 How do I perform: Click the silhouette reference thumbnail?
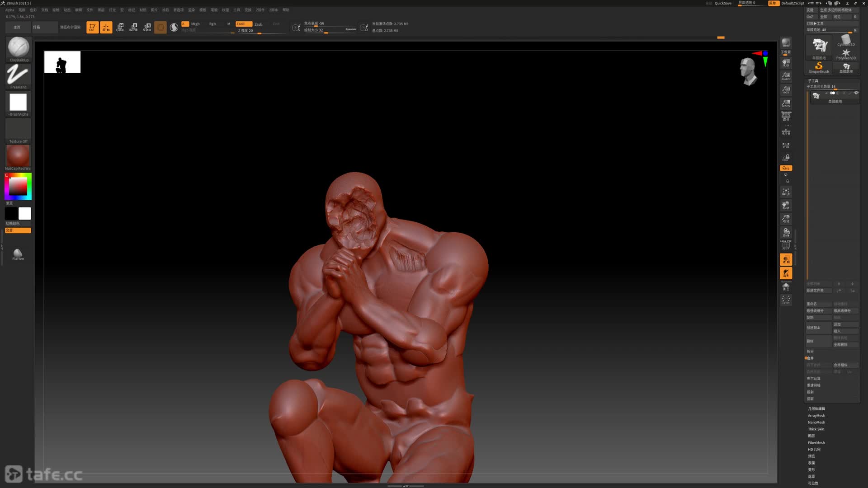pyautogui.click(x=62, y=62)
